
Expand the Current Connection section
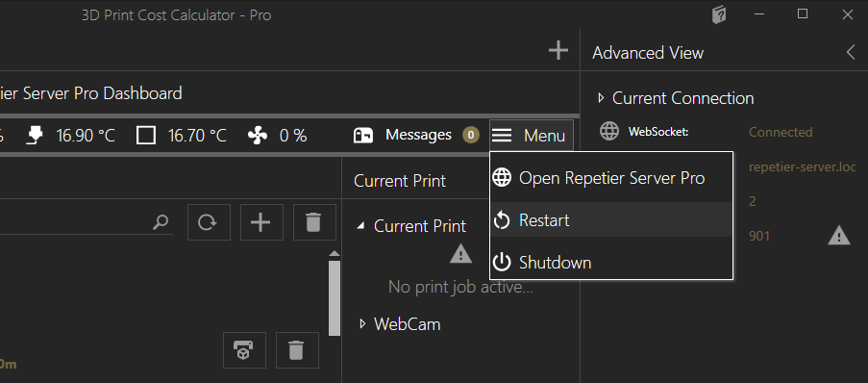pyautogui.click(x=601, y=99)
